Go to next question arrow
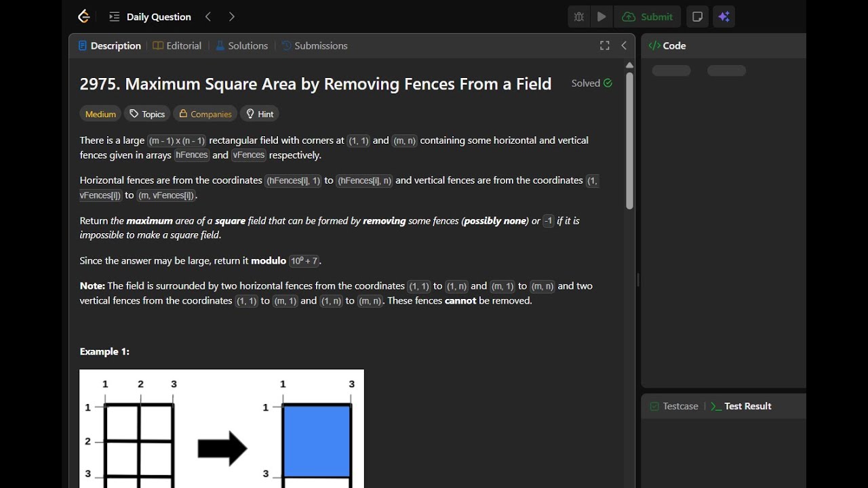 tap(231, 17)
